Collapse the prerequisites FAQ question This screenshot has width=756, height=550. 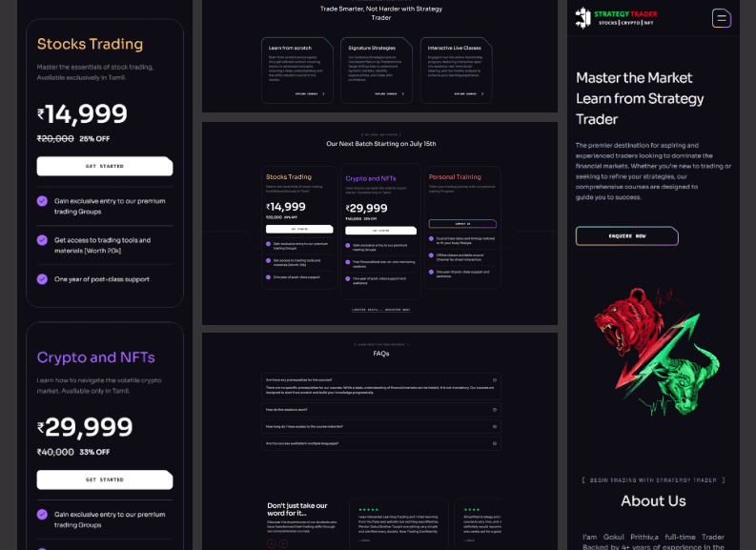(495, 379)
